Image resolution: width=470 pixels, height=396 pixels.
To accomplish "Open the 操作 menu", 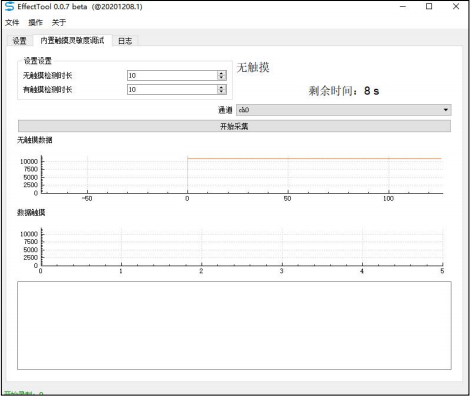I will (x=35, y=22).
